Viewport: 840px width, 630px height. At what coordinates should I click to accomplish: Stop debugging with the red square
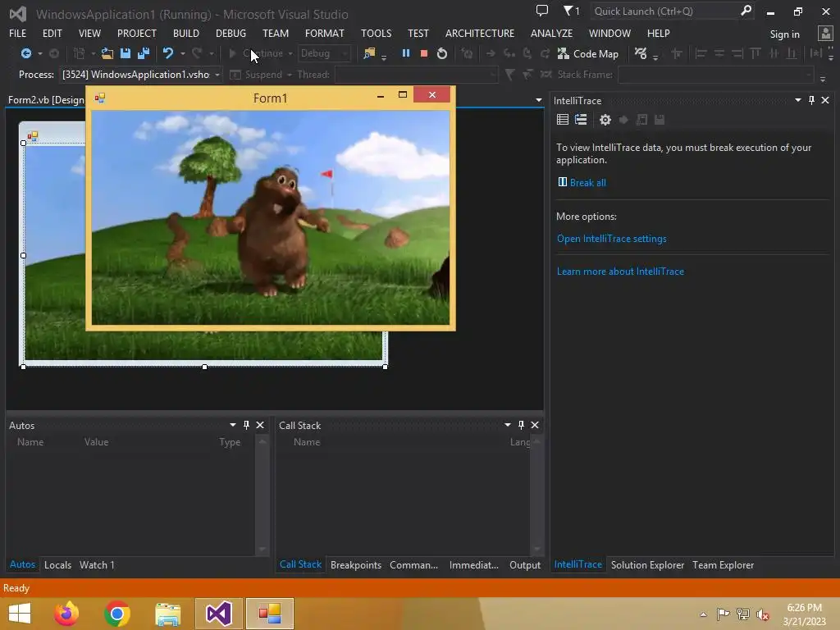click(x=424, y=53)
